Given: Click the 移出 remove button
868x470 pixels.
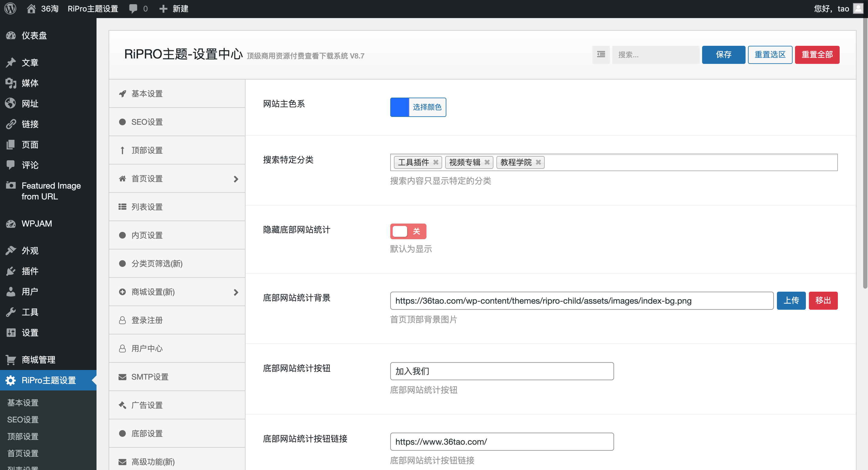Looking at the screenshot, I should 823,300.
